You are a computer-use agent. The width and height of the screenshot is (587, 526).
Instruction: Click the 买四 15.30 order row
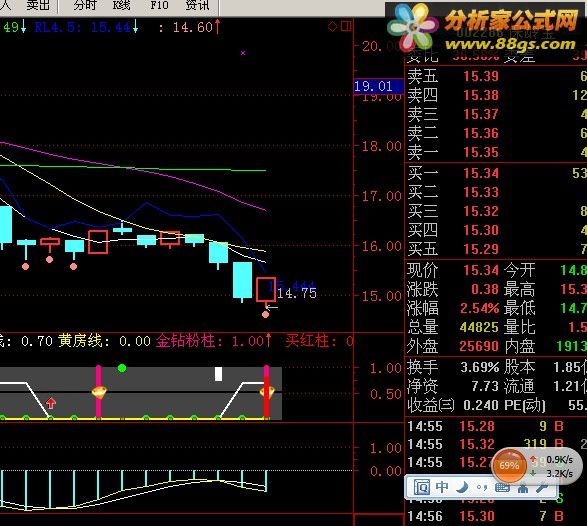click(x=496, y=230)
